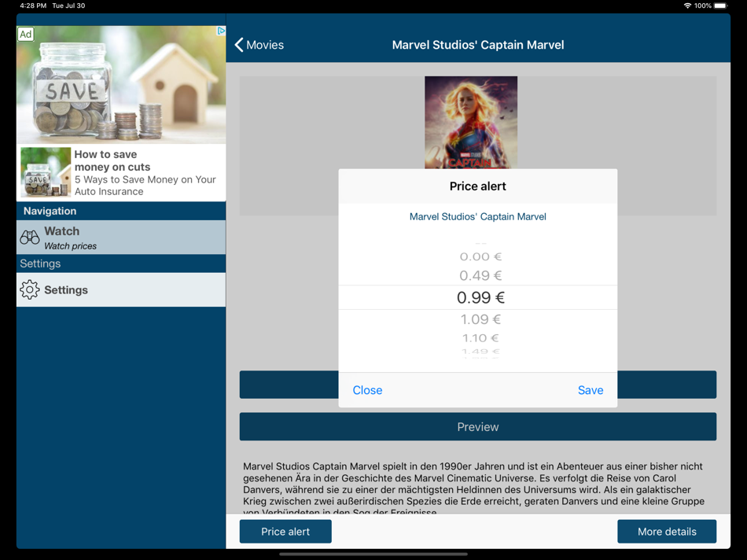Select the Watch prices navigation item

121,237
